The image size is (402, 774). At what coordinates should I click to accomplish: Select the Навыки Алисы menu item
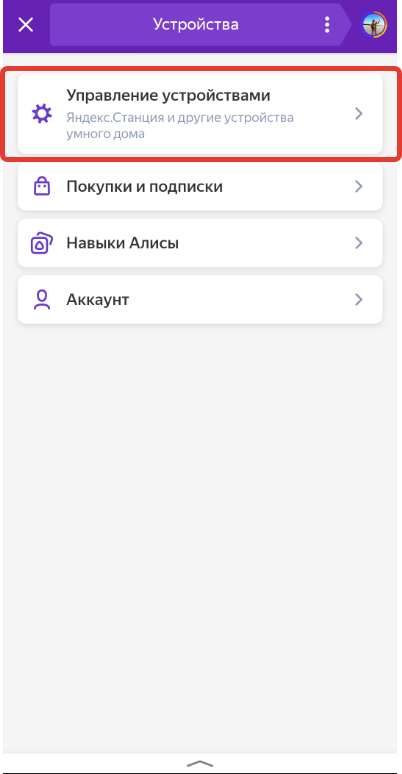(200, 243)
